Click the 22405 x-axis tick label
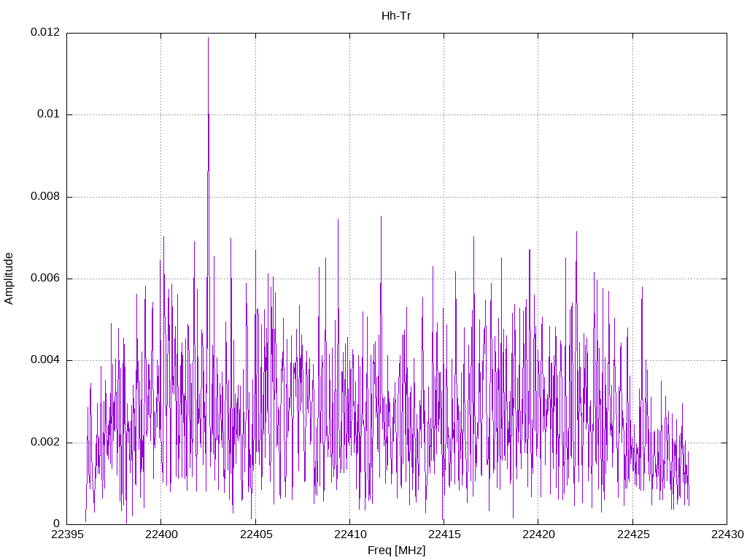Screen dimensions: 747x560 (x=255, y=534)
